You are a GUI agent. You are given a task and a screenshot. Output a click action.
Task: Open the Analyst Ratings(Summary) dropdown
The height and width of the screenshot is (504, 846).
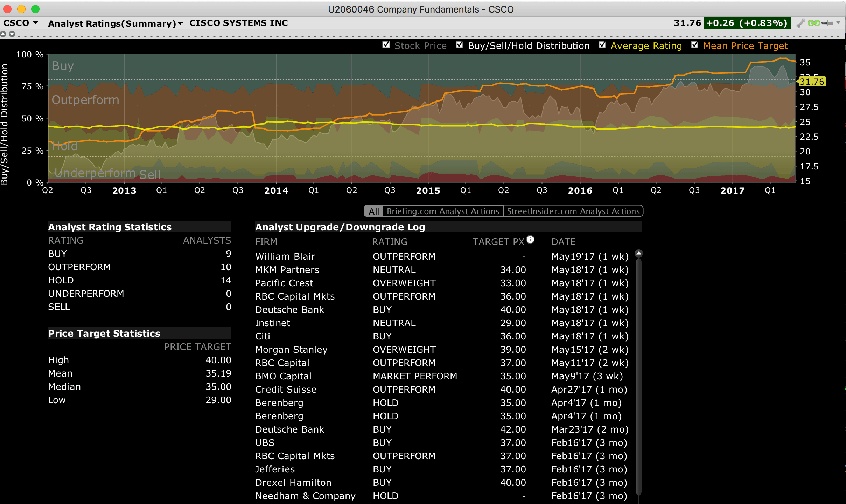pyautogui.click(x=115, y=23)
